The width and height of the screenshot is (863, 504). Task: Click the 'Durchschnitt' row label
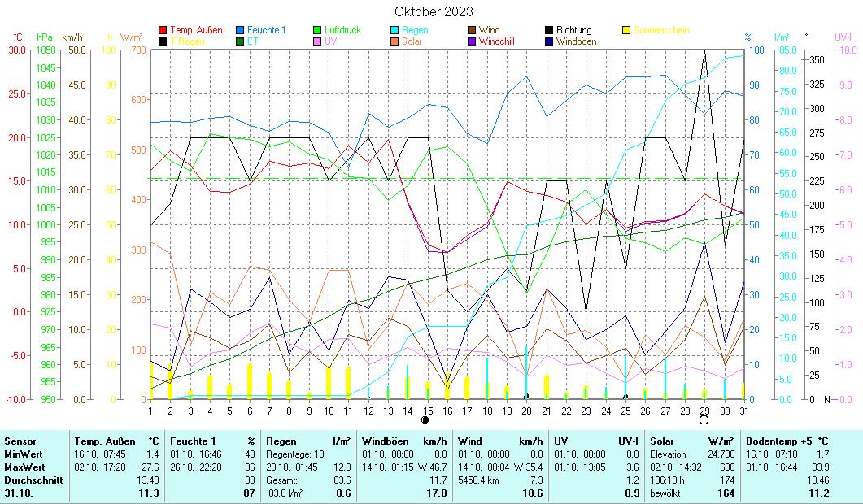[x=33, y=480]
